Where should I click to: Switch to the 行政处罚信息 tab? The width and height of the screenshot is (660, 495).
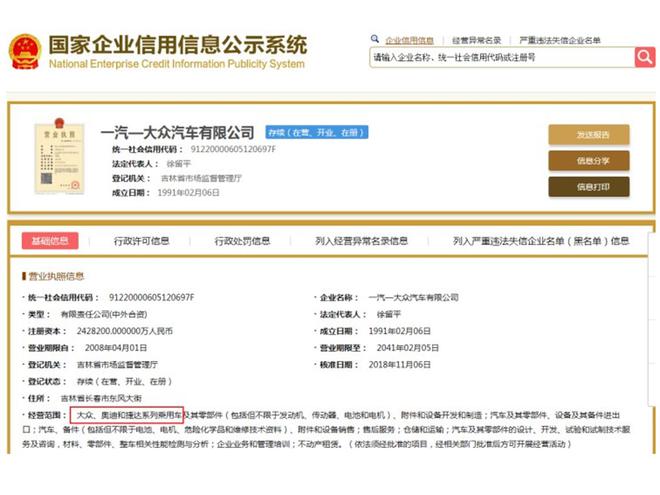click(242, 241)
